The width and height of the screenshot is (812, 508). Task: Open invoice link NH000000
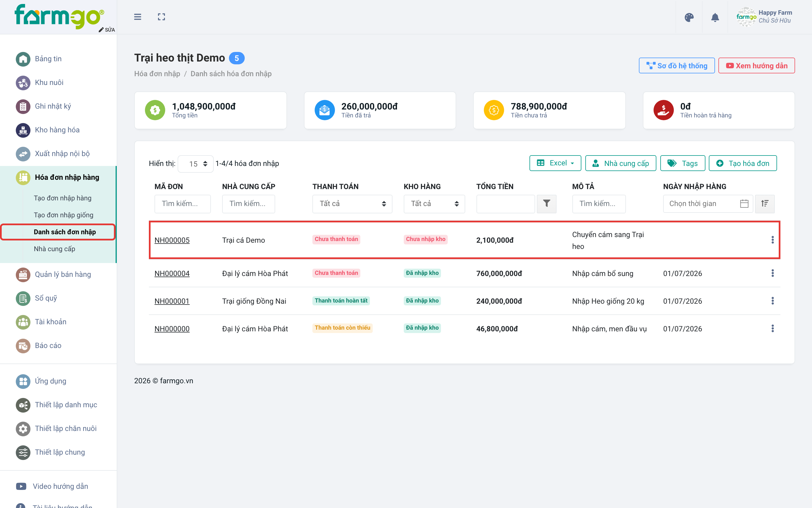tap(172, 329)
